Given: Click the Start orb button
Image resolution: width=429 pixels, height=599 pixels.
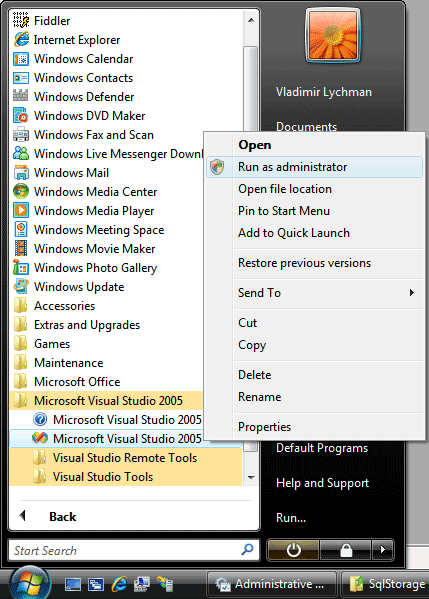Looking at the screenshot, I should coord(29,583).
